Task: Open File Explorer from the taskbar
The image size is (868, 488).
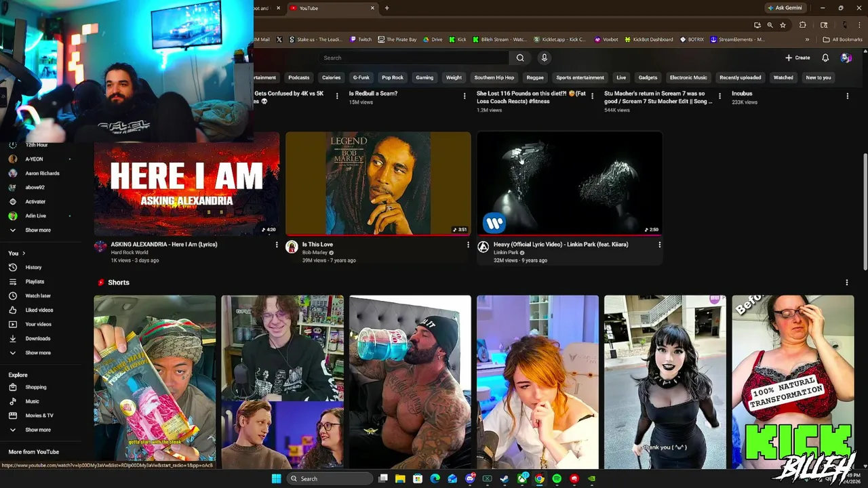Action: [400, 479]
